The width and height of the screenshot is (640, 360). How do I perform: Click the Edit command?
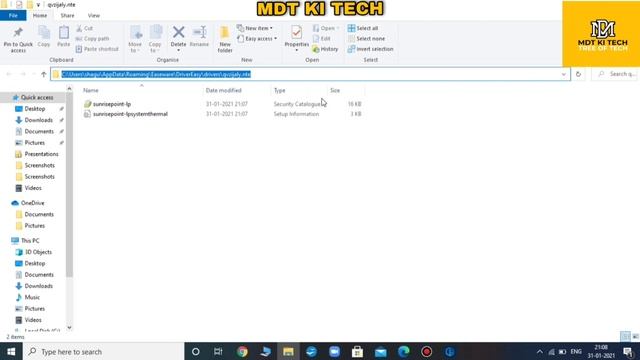(x=322, y=38)
